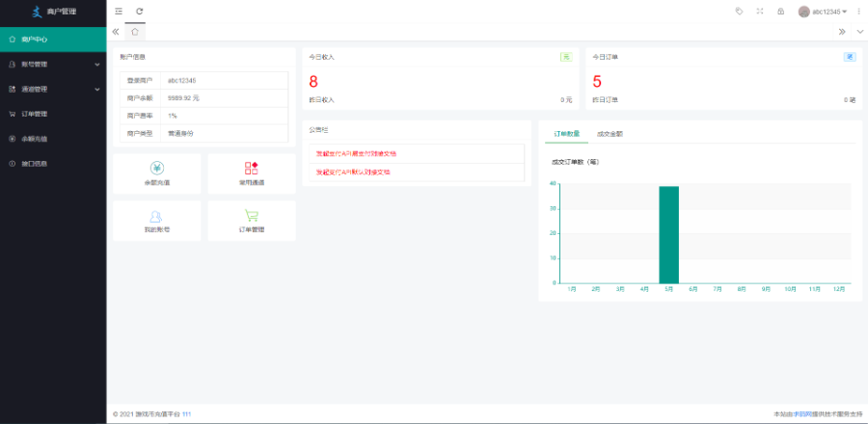
Task: Click the tag icon in the top-right header
Action: click(739, 12)
